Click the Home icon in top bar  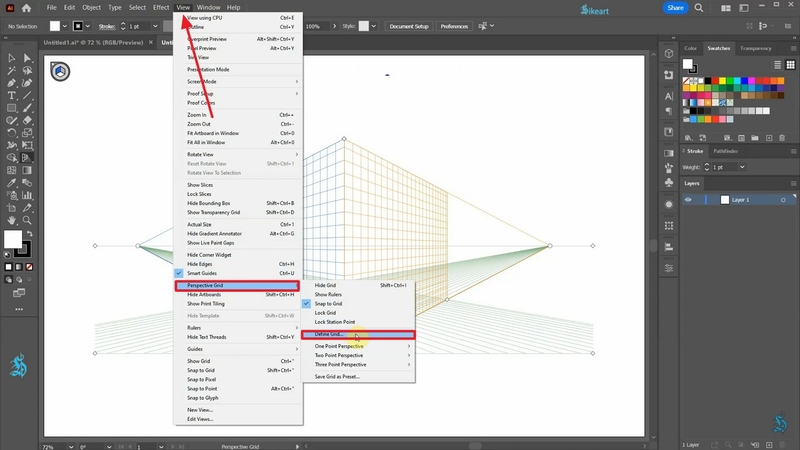[27, 8]
